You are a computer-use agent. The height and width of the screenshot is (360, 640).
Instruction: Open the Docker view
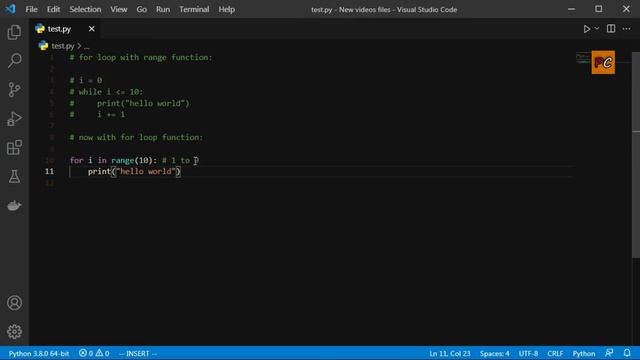pyautogui.click(x=14, y=205)
